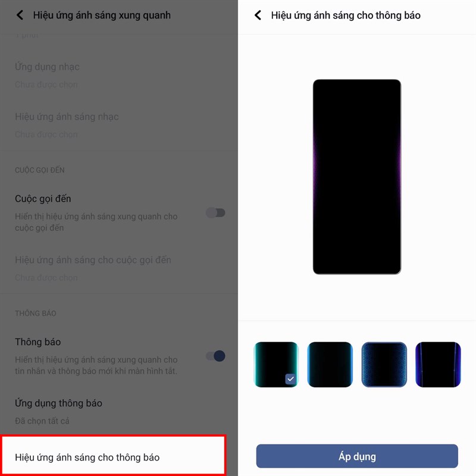Go back from Hiệu ứng ánh sáng xung quanh
476x476 pixels.
pyautogui.click(x=20, y=15)
